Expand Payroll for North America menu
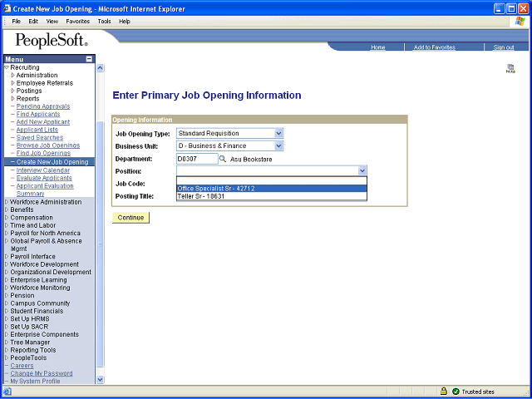Image resolution: width=532 pixels, height=399 pixels. point(7,233)
